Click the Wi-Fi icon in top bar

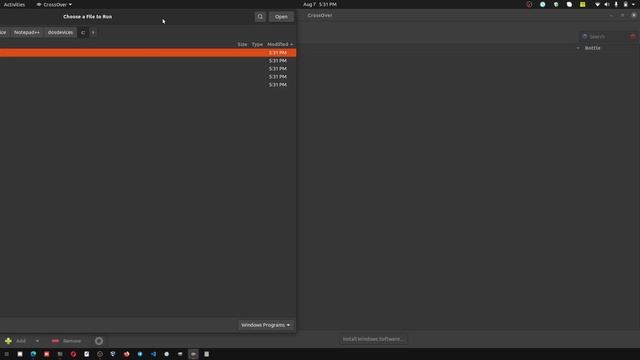point(598,4)
